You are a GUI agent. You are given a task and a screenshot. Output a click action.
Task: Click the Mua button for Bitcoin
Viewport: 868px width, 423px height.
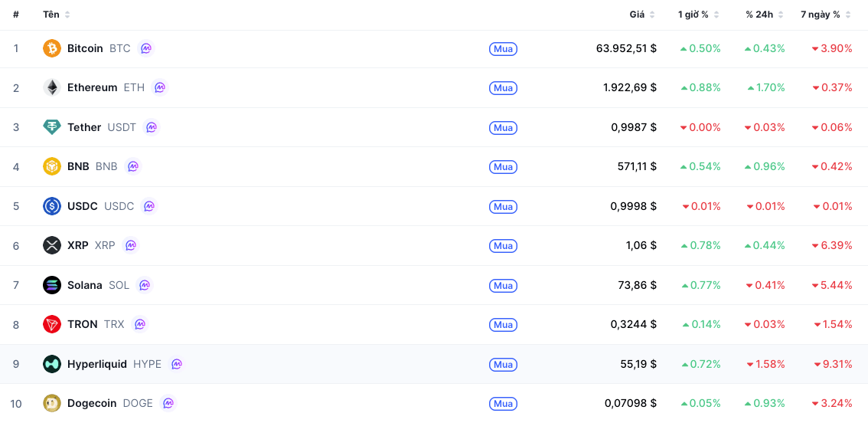(503, 49)
